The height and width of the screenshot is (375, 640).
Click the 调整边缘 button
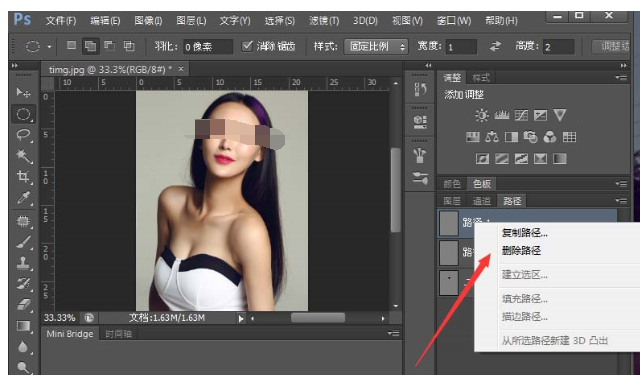coord(612,47)
